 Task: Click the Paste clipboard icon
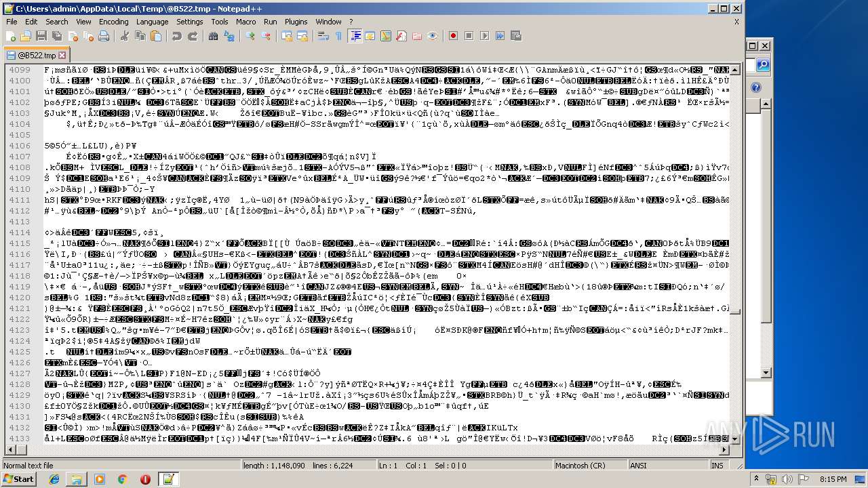point(156,36)
